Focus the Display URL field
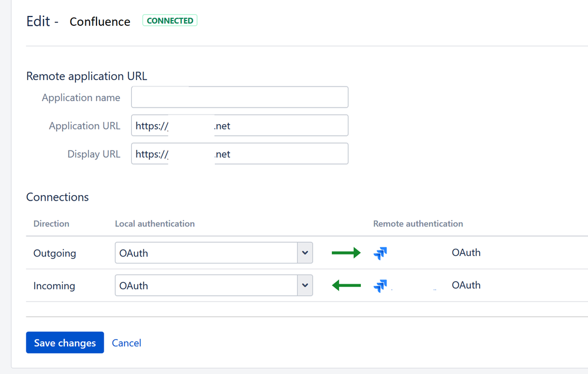Viewport: 588px width, 374px height. coord(240,153)
